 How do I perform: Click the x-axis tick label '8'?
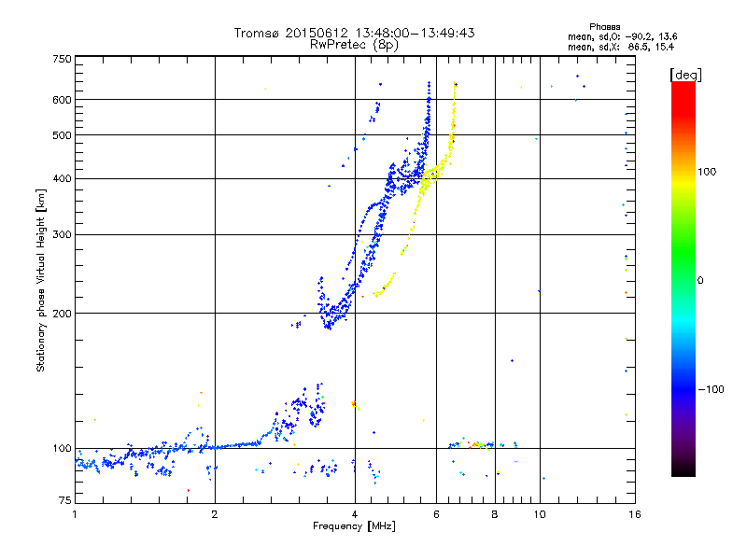[x=495, y=514]
